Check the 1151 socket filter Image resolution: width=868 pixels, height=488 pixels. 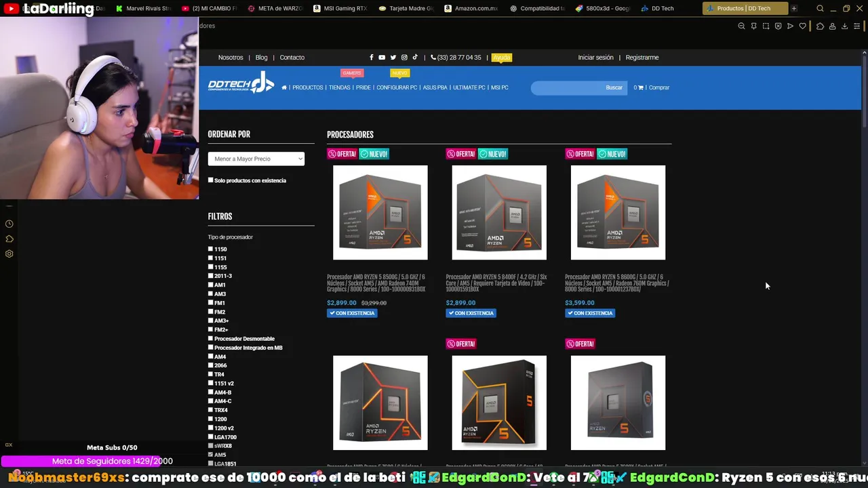210,258
